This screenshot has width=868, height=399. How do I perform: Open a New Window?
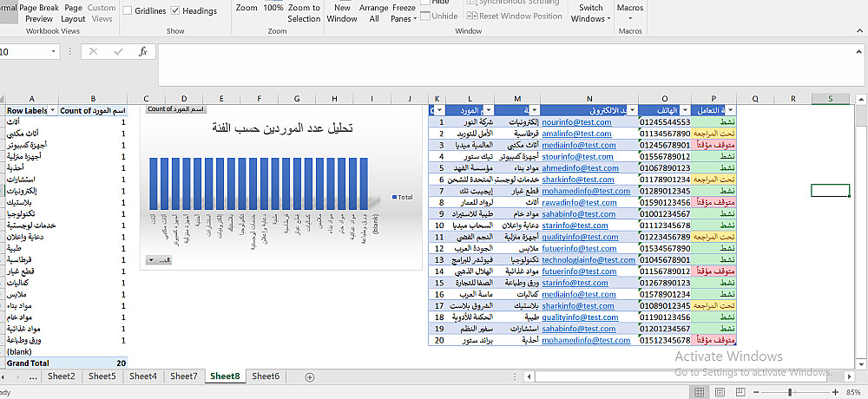pos(342,13)
